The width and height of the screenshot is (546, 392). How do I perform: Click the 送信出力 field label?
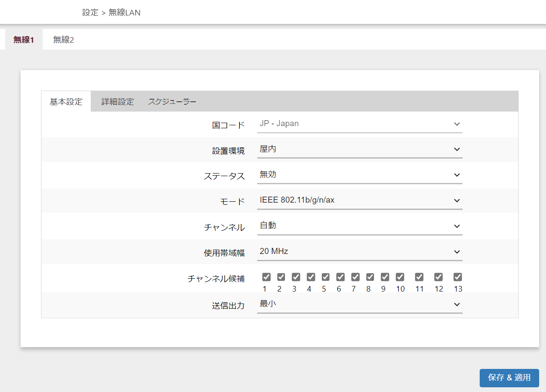coord(228,306)
